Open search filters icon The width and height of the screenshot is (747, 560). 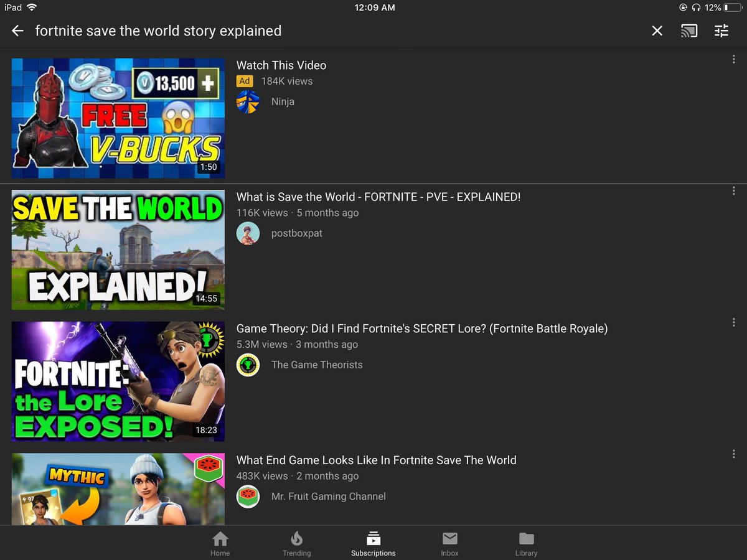coord(721,30)
